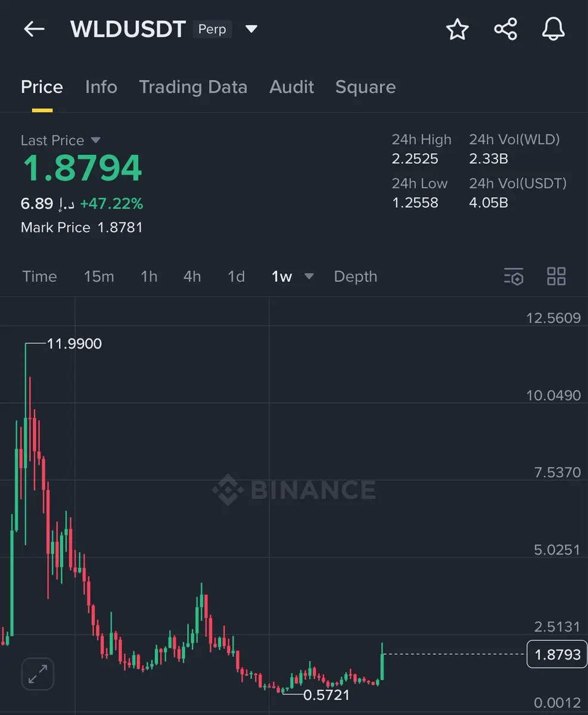Click the 24h High value 2.2525
Image resolution: width=588 pixels, height=715 pixels.
tap(415, 159)
